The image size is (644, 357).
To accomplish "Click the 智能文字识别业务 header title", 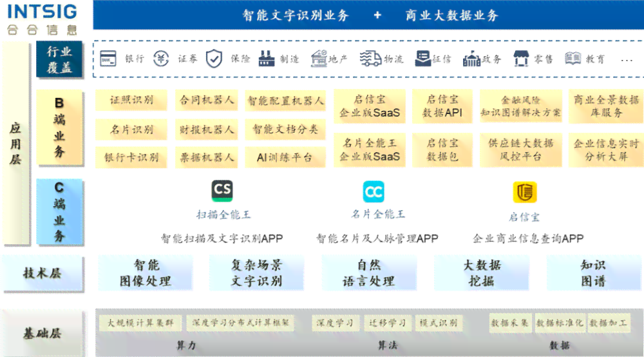I will coord(296,15).
